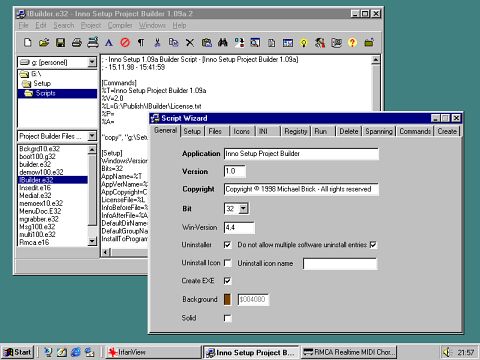Click the file list scroll down arrow
Screen dimensions: 480x360
(92, 241)
